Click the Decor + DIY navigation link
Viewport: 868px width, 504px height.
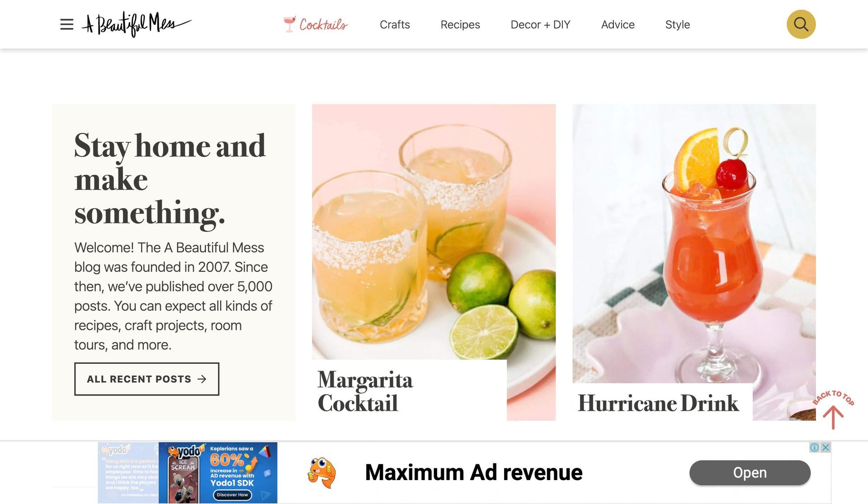click(541, 24)
